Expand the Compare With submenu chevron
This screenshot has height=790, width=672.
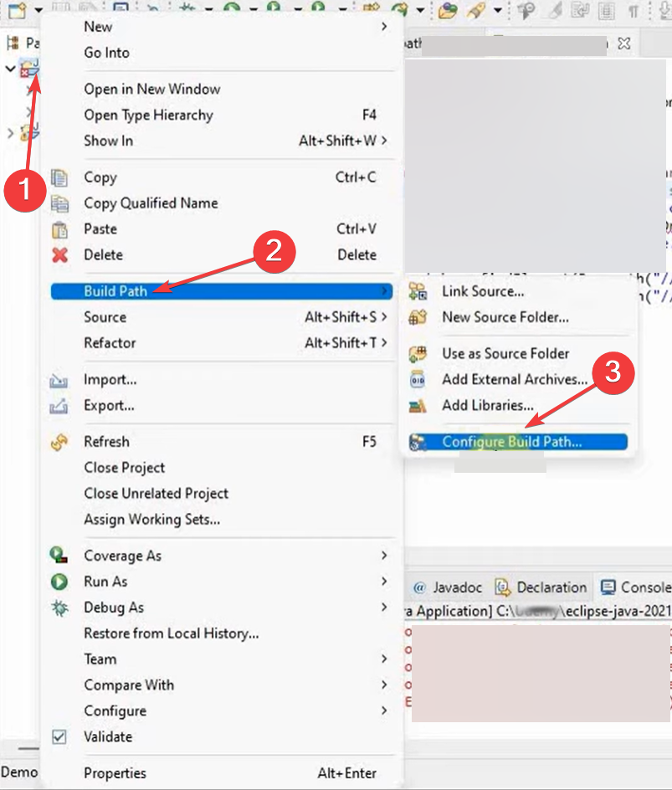[384, 685]
